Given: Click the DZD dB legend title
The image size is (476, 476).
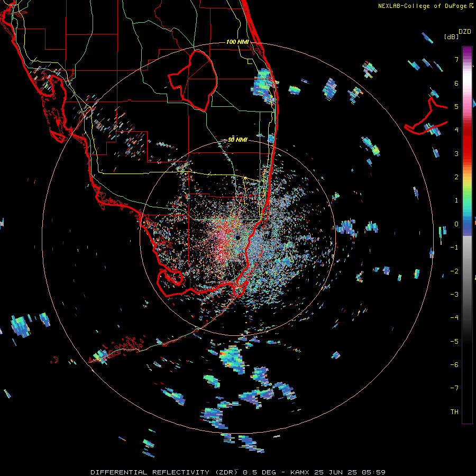Looking at the screenshot, I should click(457, 34).
